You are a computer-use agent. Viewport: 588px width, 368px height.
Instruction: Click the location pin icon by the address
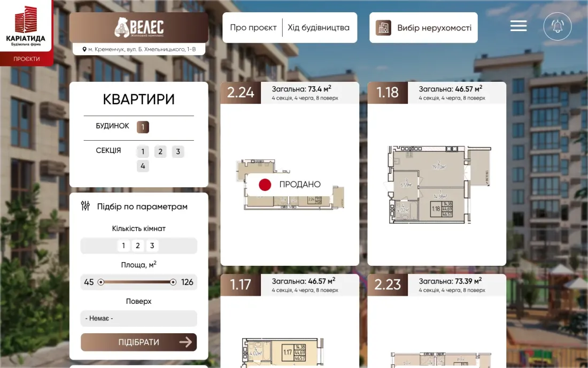pos(84,49)
